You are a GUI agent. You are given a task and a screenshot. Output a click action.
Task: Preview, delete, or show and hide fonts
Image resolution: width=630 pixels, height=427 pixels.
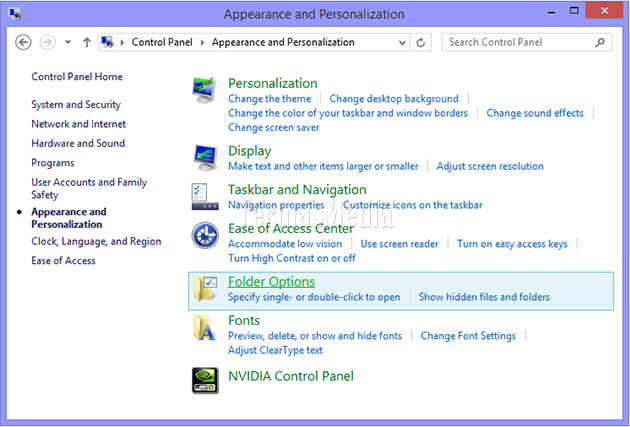[315, 335]
